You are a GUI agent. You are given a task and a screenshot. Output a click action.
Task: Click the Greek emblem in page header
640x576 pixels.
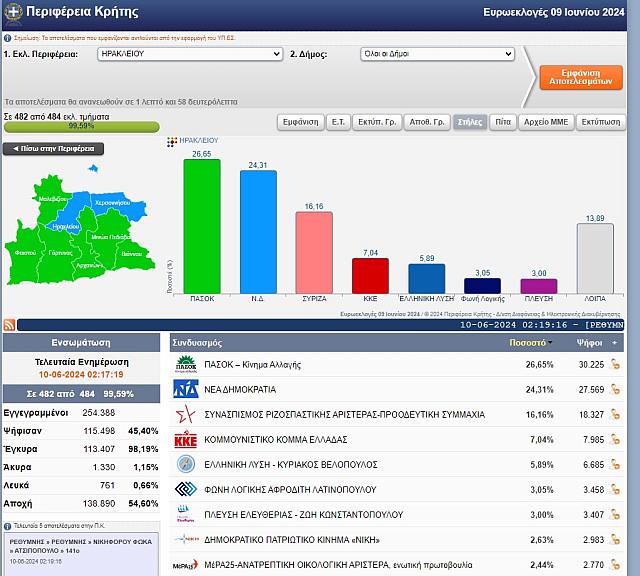click(x=11, y=13)
